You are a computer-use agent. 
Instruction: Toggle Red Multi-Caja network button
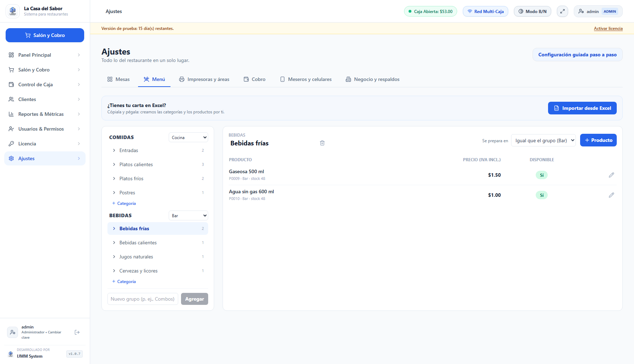[x=485, y=11]
